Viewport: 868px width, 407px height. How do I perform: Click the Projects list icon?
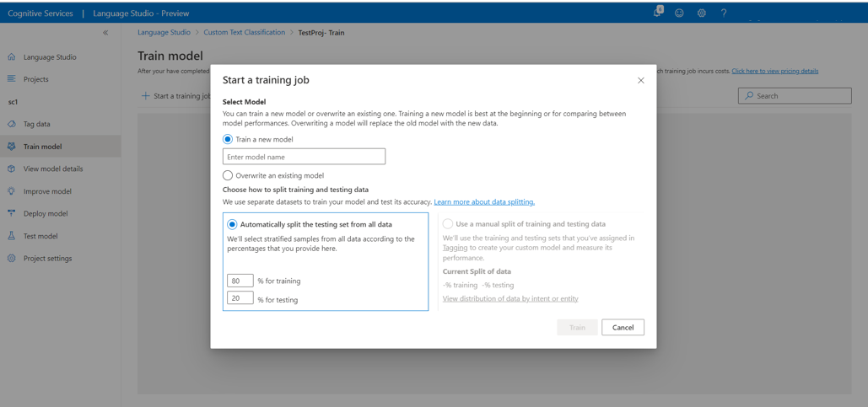(12, 79)
